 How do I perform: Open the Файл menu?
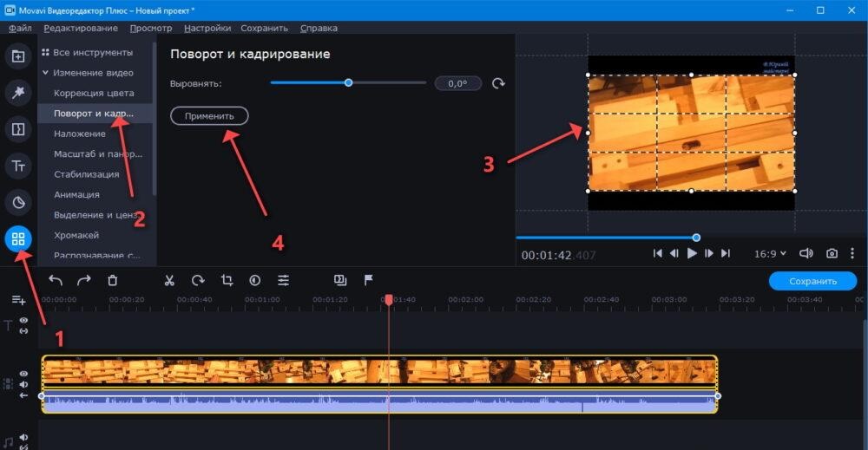pos(20,28)
